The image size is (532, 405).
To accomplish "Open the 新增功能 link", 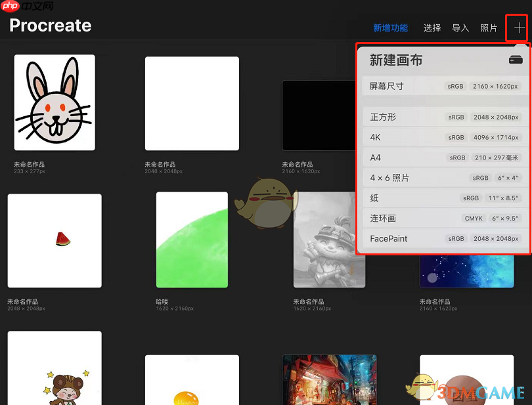I will 391,28.
